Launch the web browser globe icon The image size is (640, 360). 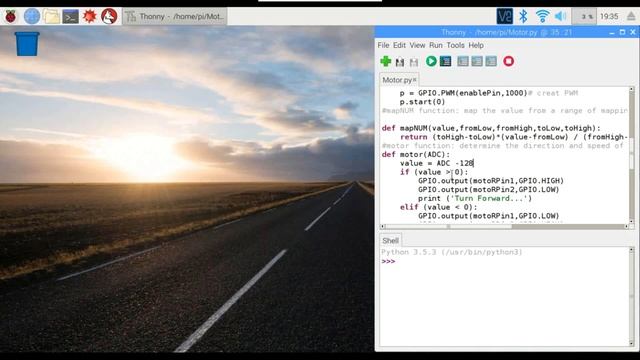coord(32,16)
